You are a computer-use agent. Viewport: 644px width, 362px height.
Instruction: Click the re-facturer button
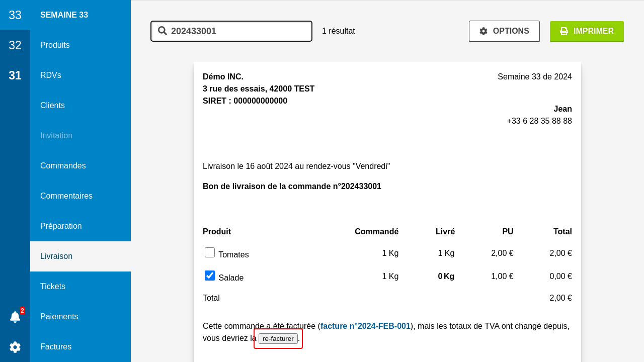tap(278, 339)
